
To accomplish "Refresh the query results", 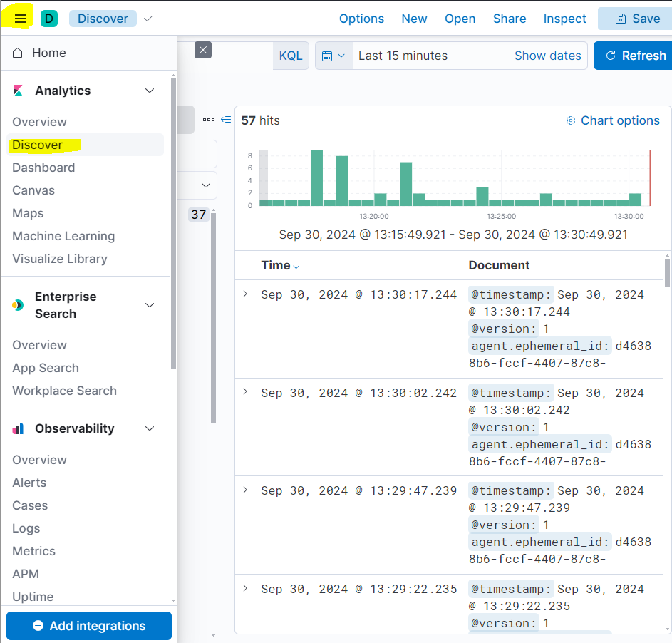I will pos(635,56).
